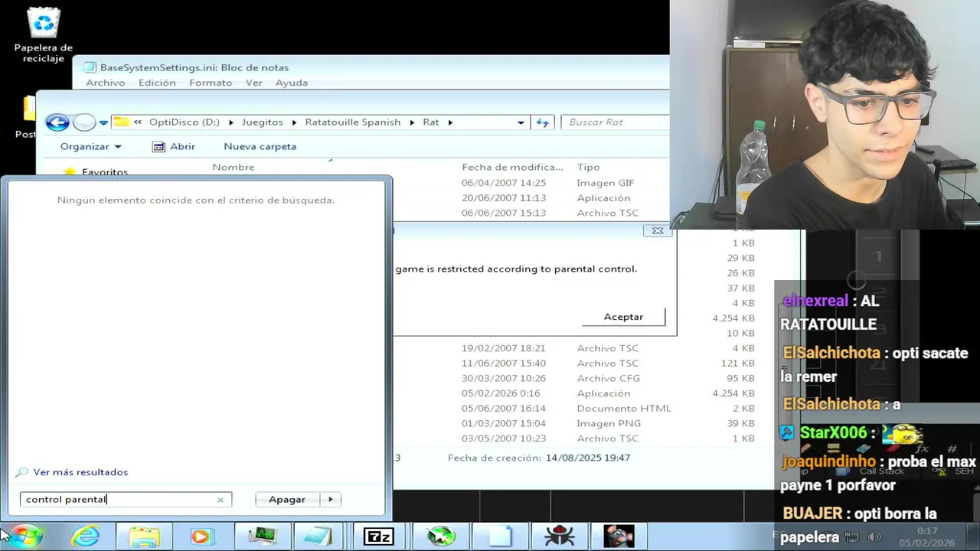Open Windows Explorer folder taskbar icon

click(x=144, y=536)
